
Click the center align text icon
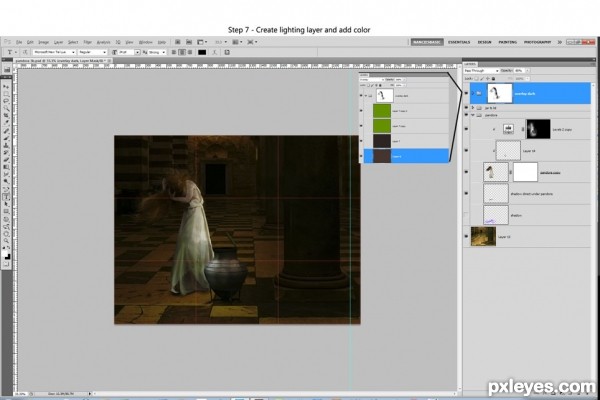click(182, 52)
